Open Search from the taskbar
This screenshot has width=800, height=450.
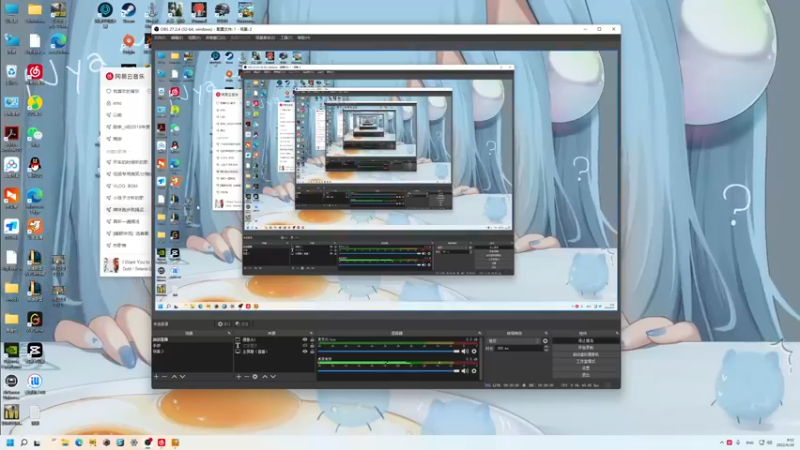(23, 442)
